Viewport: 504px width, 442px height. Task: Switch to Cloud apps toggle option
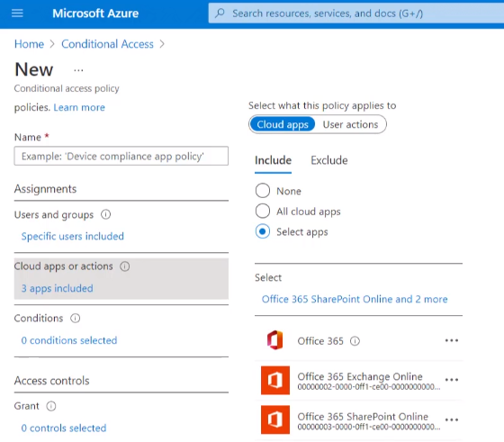click(283, 124)
